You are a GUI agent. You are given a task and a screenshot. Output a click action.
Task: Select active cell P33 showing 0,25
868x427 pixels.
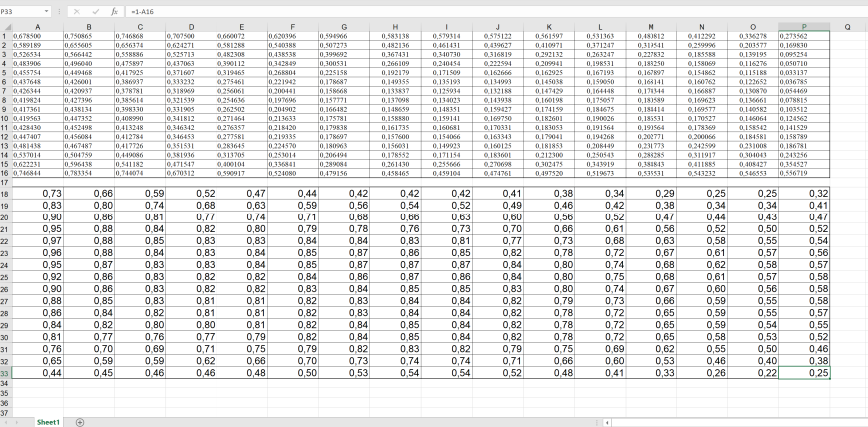804,373
